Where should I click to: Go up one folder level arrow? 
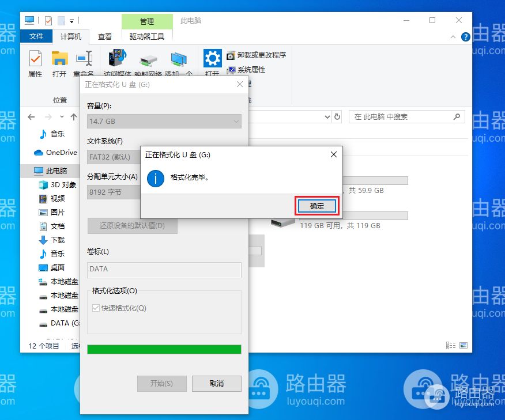coord(74,117)
